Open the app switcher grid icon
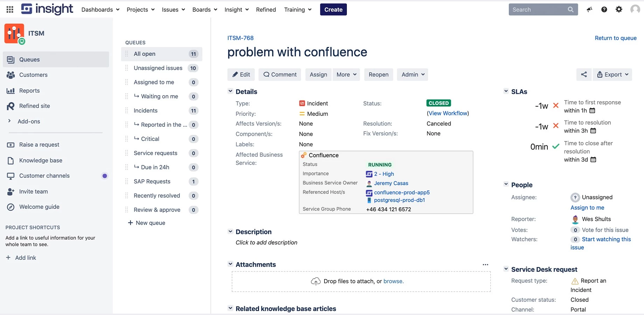The width and height of the screenshot is (644, 315). (x=10, y=9)
